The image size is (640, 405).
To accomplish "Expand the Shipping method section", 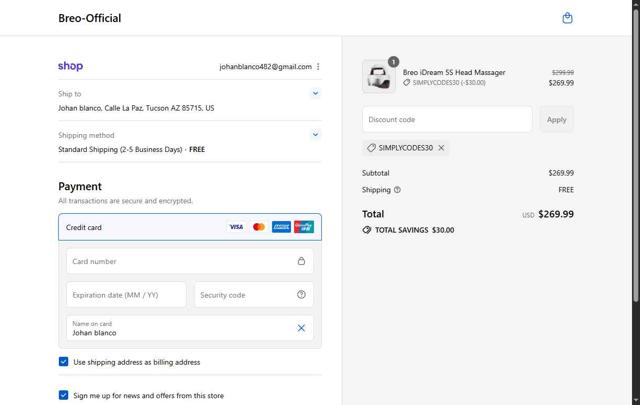I will point(315,134).
